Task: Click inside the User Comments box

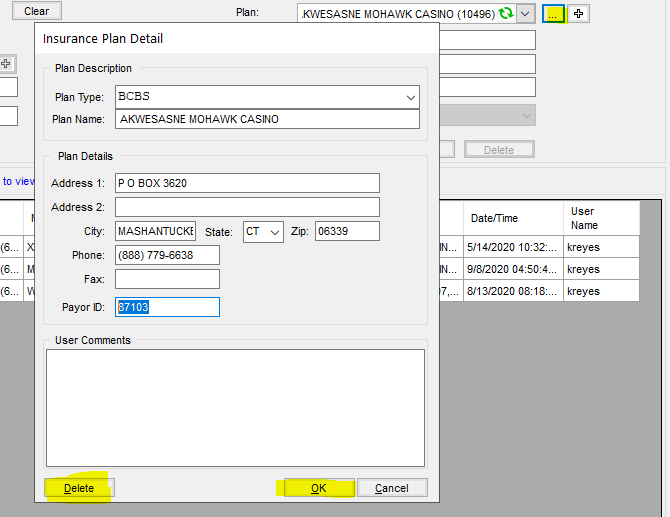Action: (x=235, y=408)
